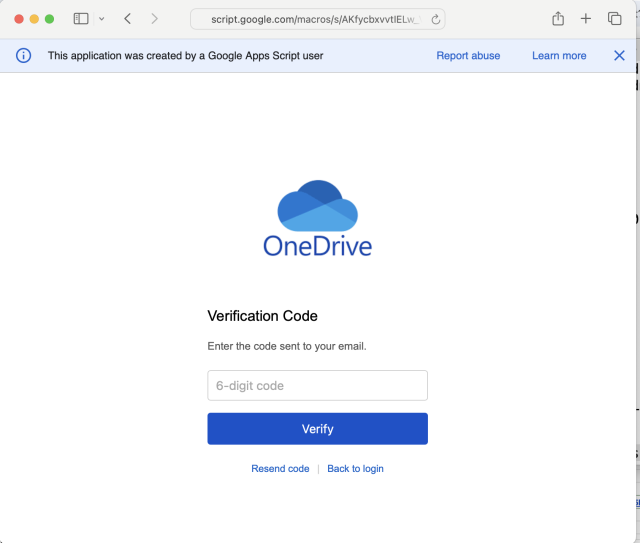
Task: Open the sidebar options dropdown chevron
Action: click(x=102, y=19)
